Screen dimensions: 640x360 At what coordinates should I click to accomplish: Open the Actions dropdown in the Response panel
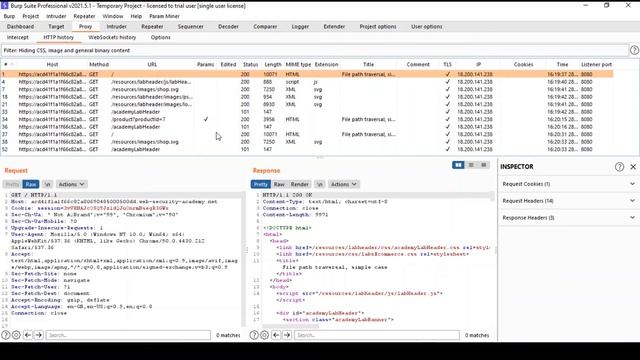point(344,184)
